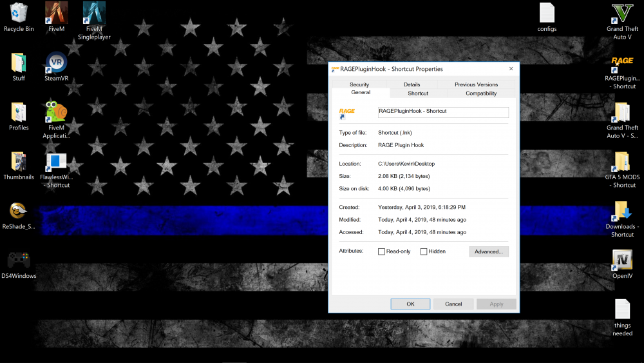Open the Details tab

pos(412,84)
